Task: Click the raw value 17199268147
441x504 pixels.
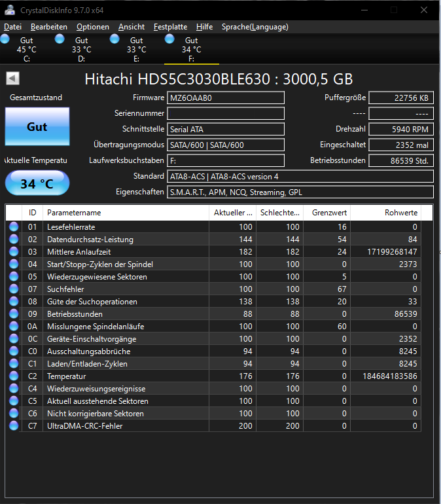Action: pos(392,252)
